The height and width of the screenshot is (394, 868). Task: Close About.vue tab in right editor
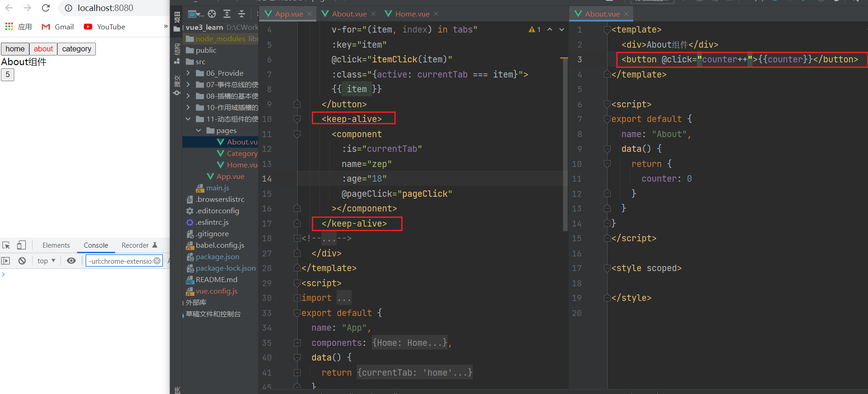pos(626,14)
